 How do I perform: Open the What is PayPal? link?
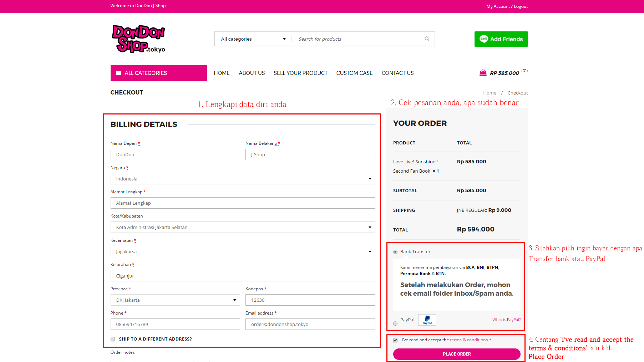tap(506, 320)
